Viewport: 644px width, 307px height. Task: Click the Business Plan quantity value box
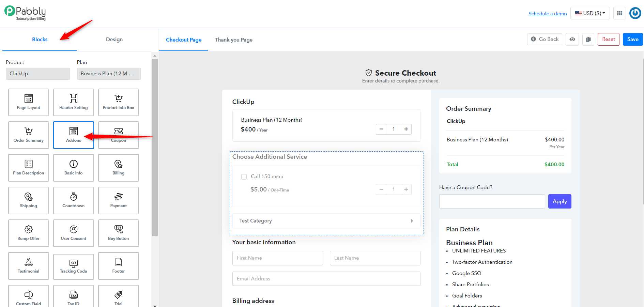pyautogui.click(x=394, y=129)
